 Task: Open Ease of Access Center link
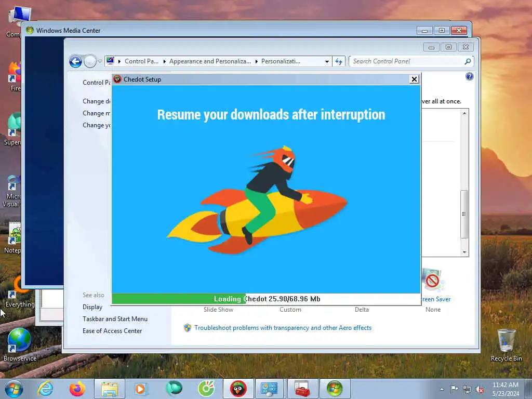(x=112, y=331)
